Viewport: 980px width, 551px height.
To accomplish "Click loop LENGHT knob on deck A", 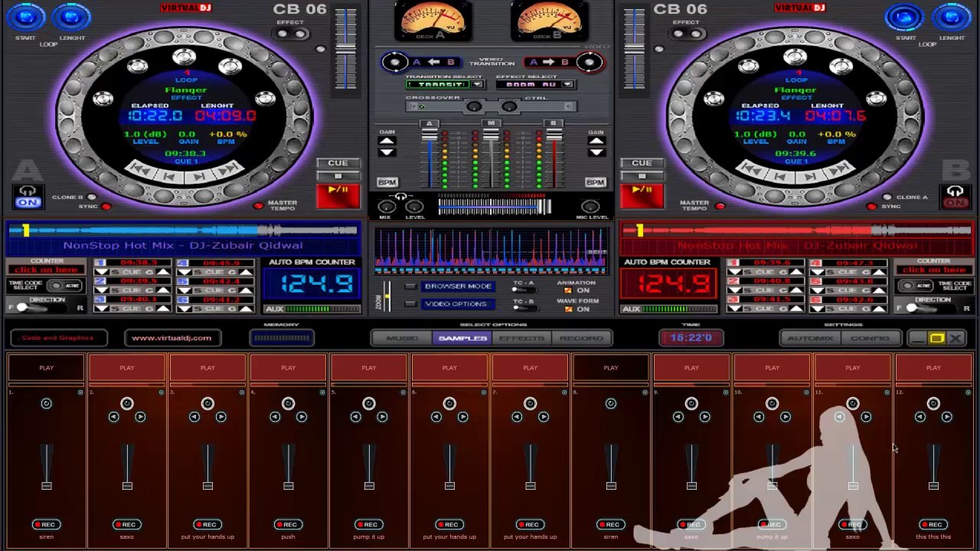I will tap(73, 16).
